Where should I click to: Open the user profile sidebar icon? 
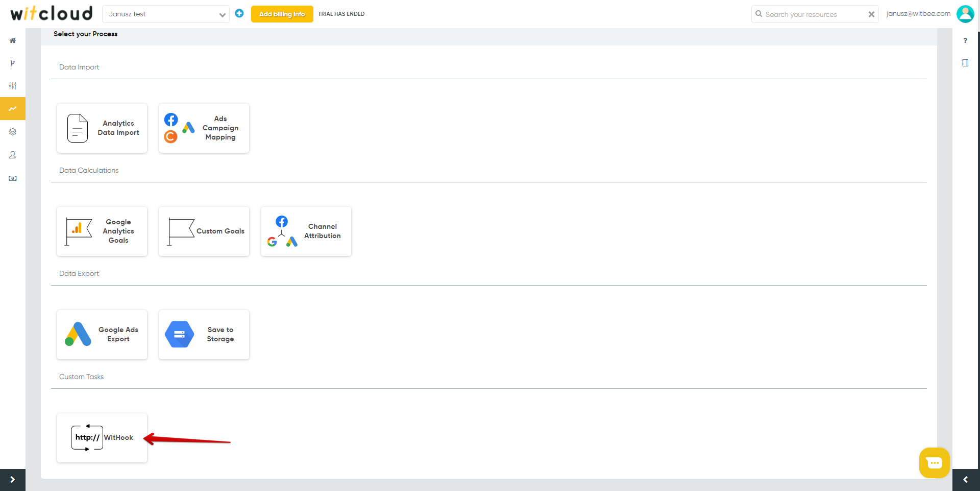[13, 155]
